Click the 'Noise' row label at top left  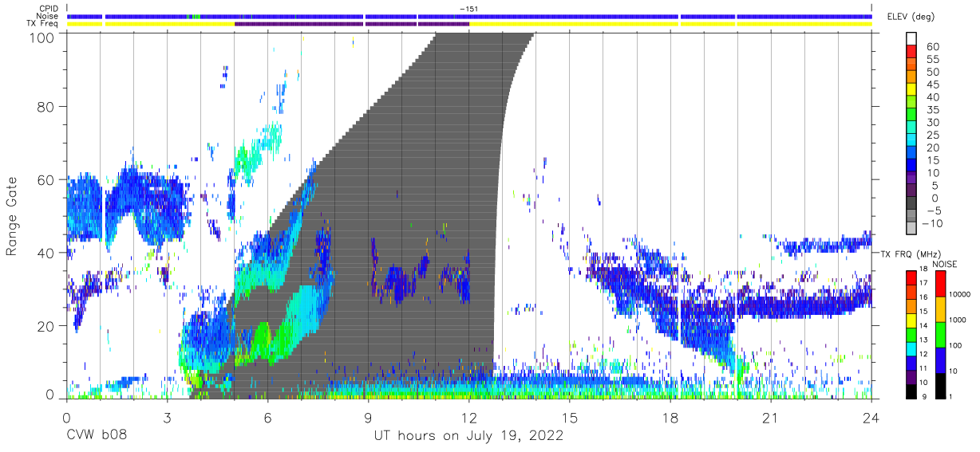48,16
